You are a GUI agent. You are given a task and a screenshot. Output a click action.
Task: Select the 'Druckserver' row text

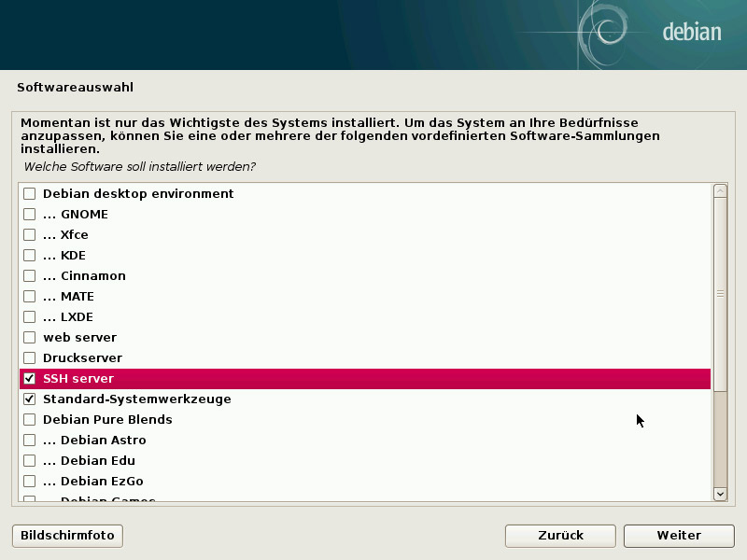pyautogui.click(x=82, y=357)
